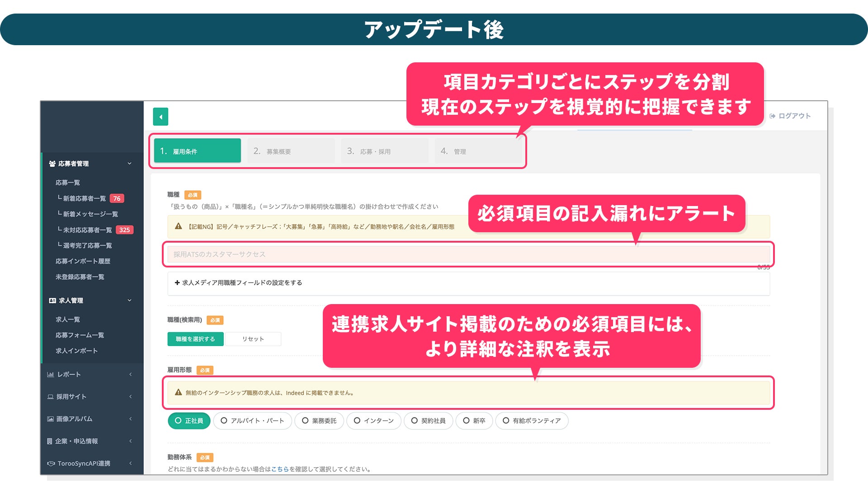Select the 正社員 radio option
868x497 pixels.
pyautogui.click(x=189, y=421)
